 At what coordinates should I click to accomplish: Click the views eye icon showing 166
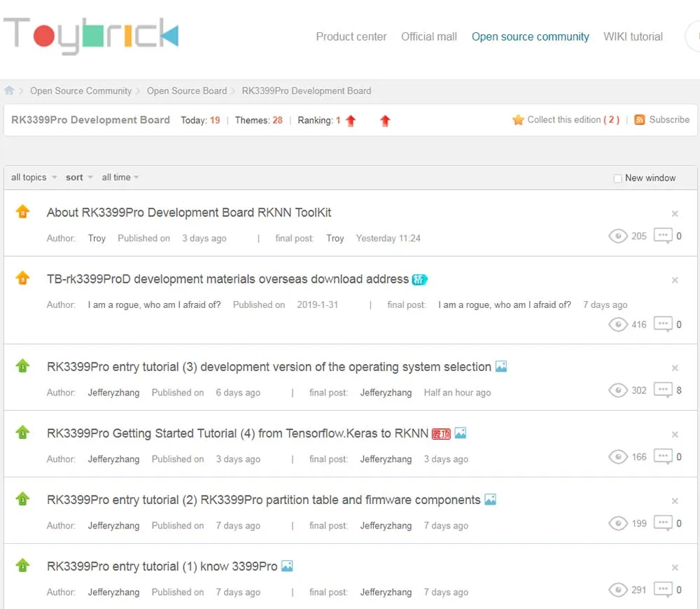[618, 456]
